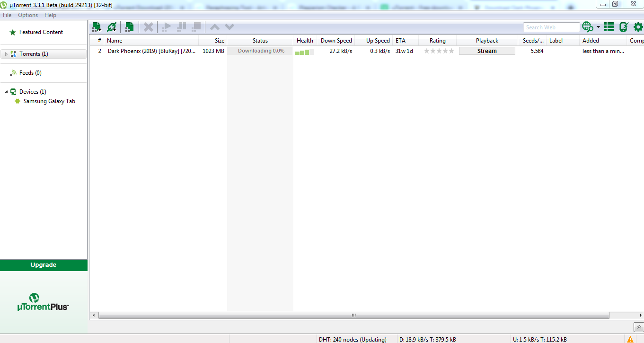Click the Search Web input field
The width and height of the screenshot is (644, 343).
pos(551,27)
